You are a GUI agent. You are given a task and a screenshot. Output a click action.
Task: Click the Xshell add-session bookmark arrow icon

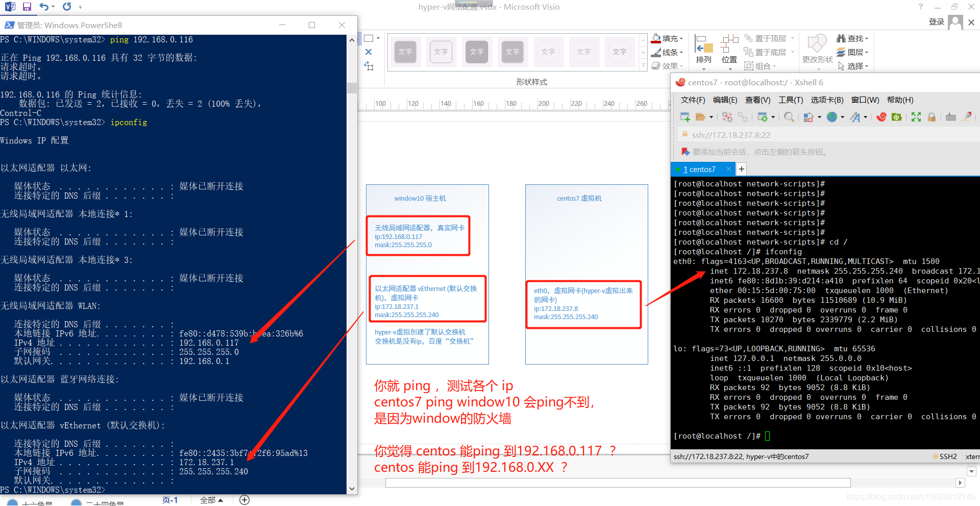pos(685,152)
